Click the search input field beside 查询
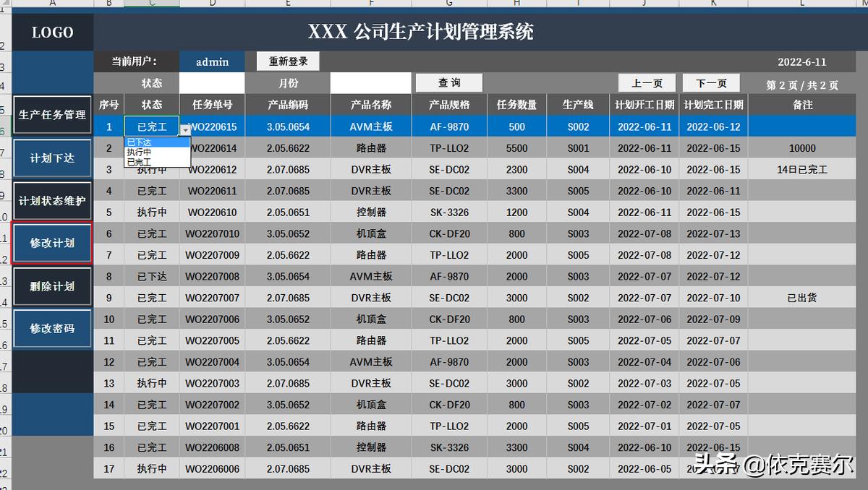 coord(370,82)
